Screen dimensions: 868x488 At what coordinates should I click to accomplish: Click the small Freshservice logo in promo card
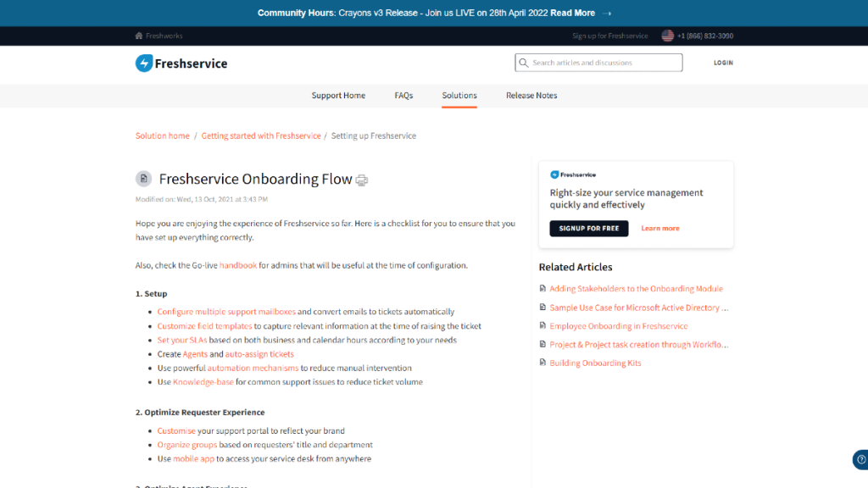573,175
